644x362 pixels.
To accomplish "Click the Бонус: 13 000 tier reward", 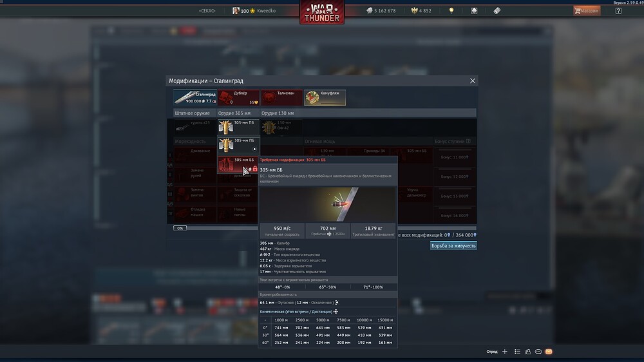I will click(455, 196).
